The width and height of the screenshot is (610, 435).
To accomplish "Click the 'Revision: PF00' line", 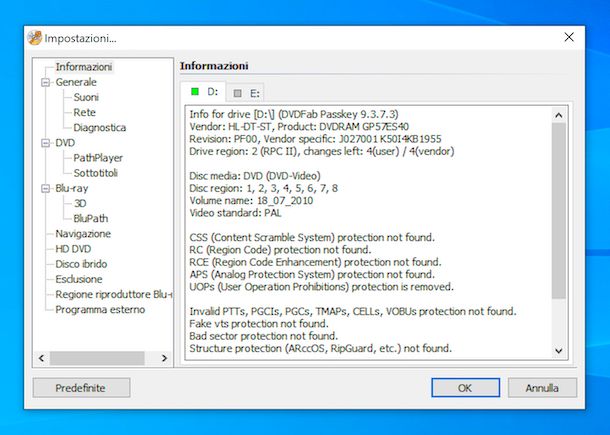I will 315,139.
